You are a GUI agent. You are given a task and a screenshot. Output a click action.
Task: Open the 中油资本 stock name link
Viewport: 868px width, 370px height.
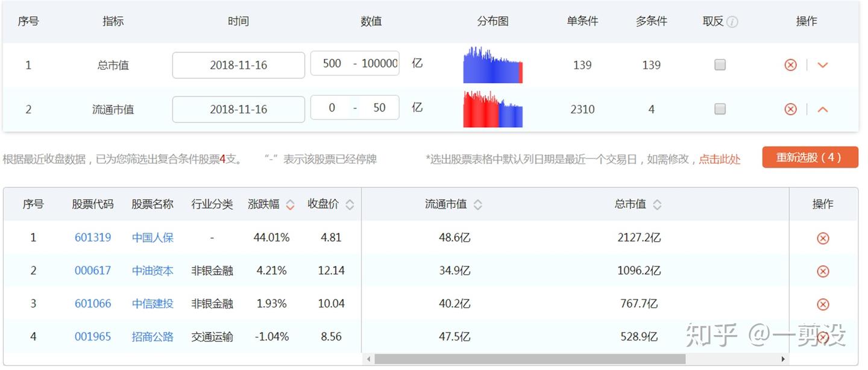pos(152,271)
